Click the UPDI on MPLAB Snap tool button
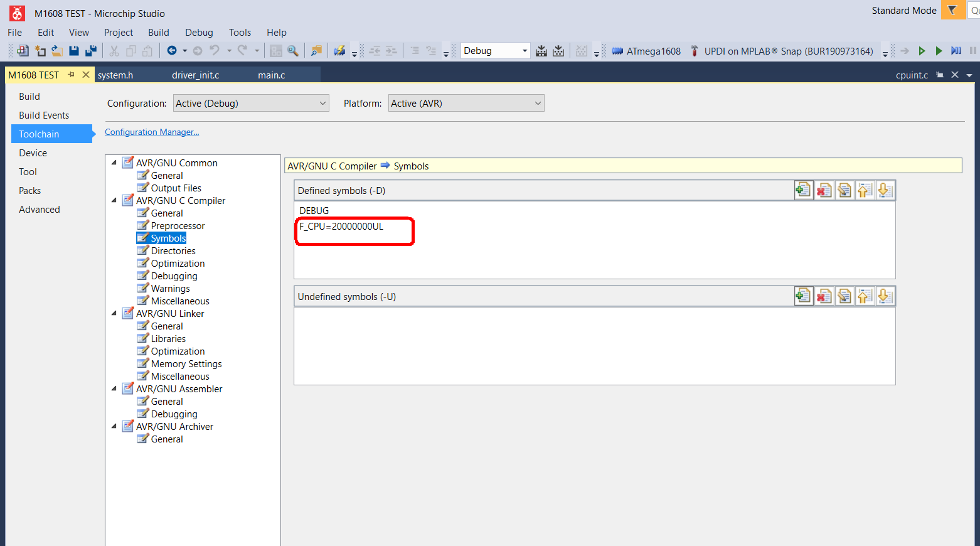Image resolution: width=980 pixels, height=546 pixels. click(x=782, y=51)
